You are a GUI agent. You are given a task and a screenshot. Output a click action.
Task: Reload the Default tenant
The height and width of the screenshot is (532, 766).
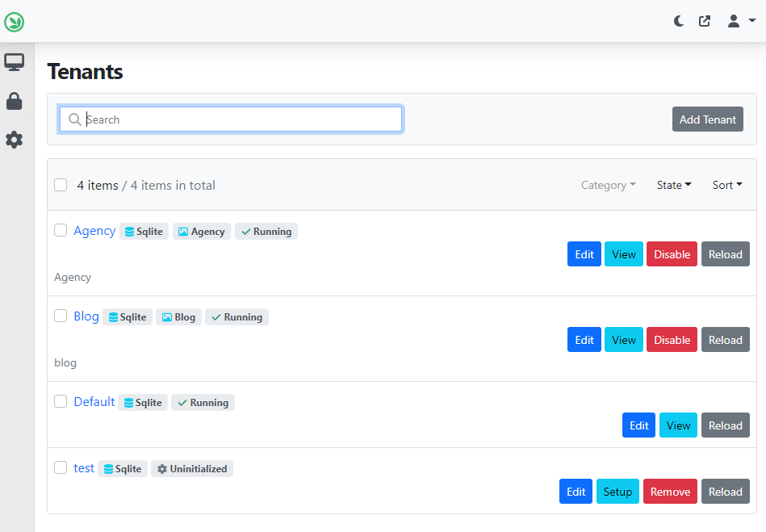pyautogui.click(x=726, y=425)
